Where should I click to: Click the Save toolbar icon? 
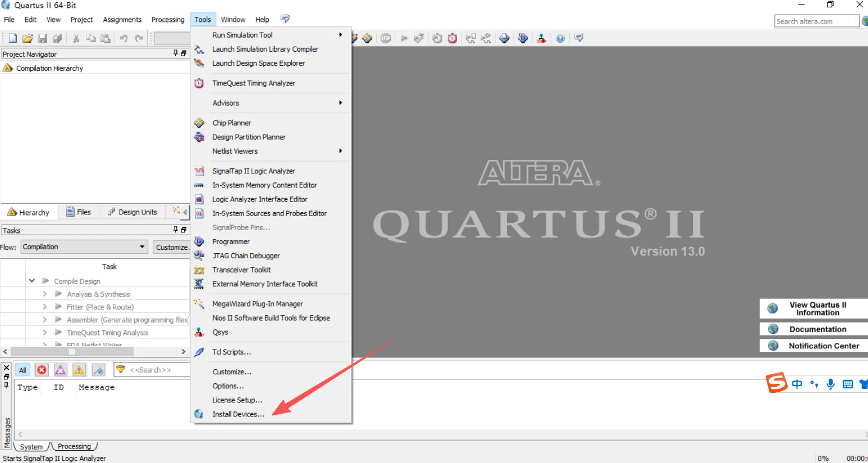(42, 38)
